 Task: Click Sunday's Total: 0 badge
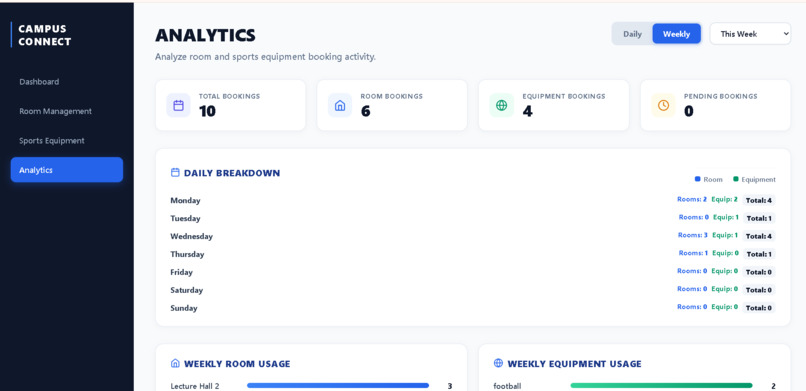[759, 308]
